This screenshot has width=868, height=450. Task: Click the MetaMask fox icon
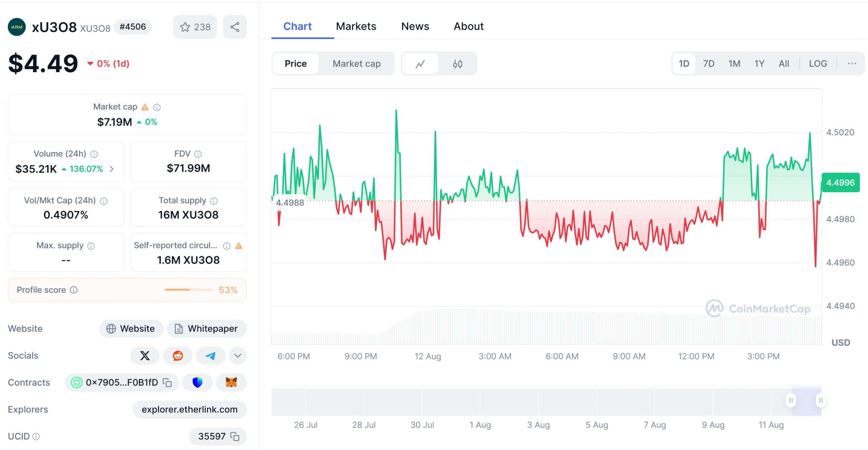pos(231,383)
